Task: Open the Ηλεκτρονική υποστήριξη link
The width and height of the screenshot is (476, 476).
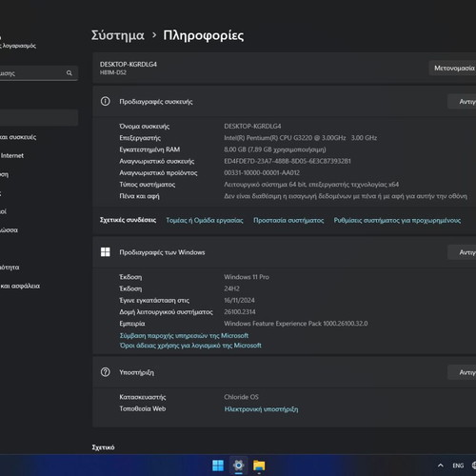Action: [261, 409]
